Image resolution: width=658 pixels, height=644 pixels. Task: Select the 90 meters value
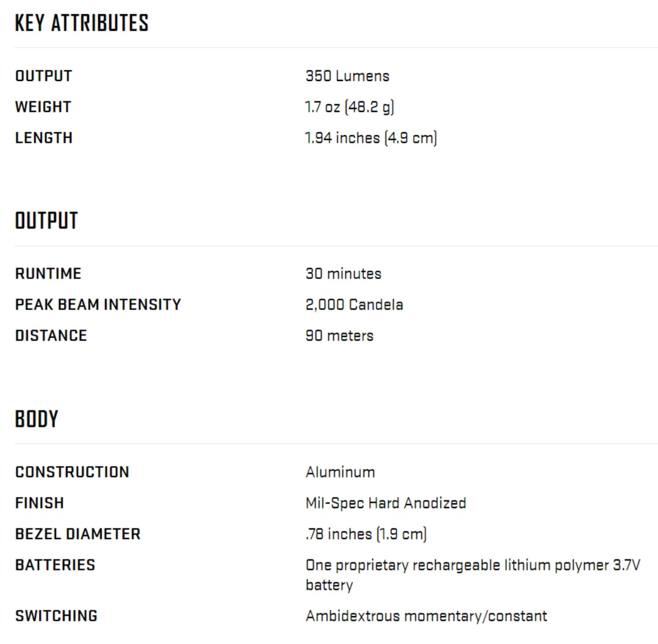(339, 336)
